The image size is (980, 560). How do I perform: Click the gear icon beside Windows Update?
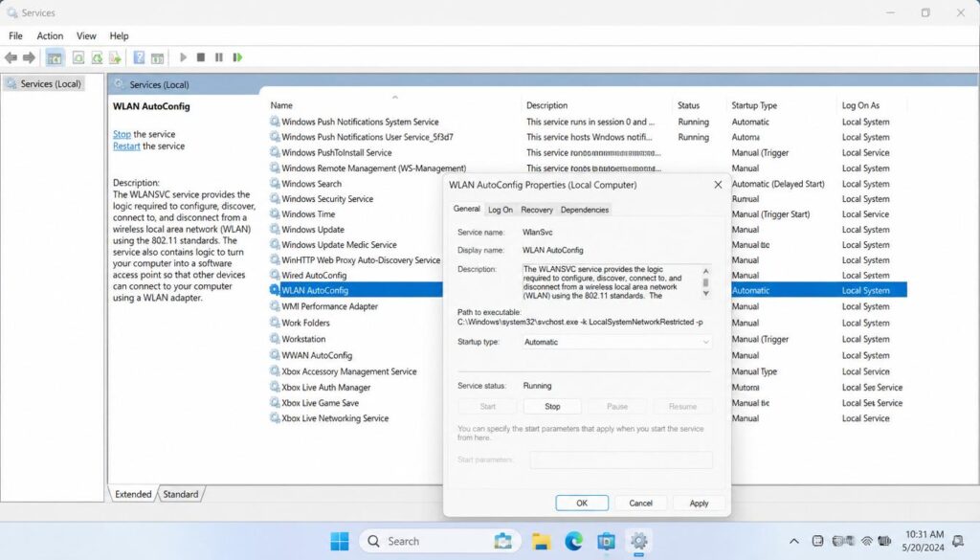(275, 229)
